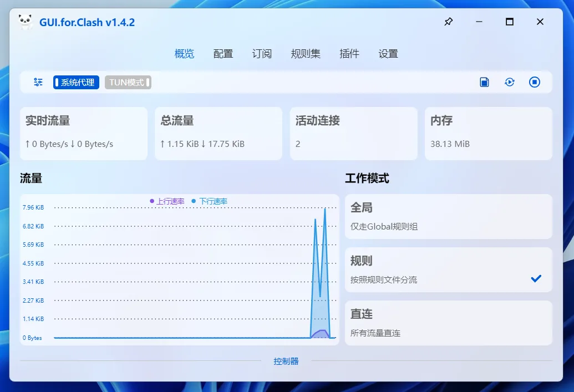Viewport: 574px width, 392px height.
Task: Click the 实时流量 statistics card
Action: [83, 133]
